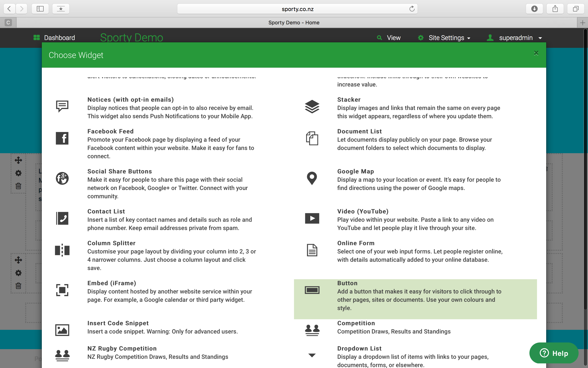Open the lower widget settings gear
588x368 pixels.
pyautogui.click(x=18, y=273)
